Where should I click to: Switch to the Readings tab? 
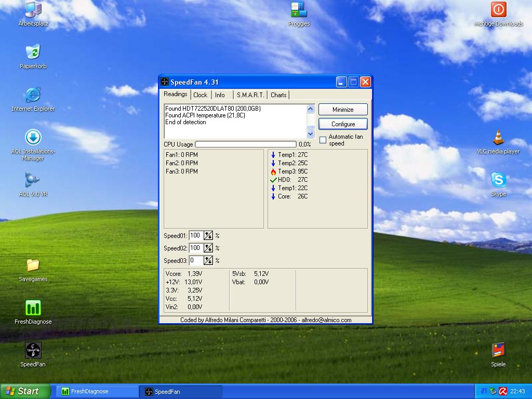176,94
